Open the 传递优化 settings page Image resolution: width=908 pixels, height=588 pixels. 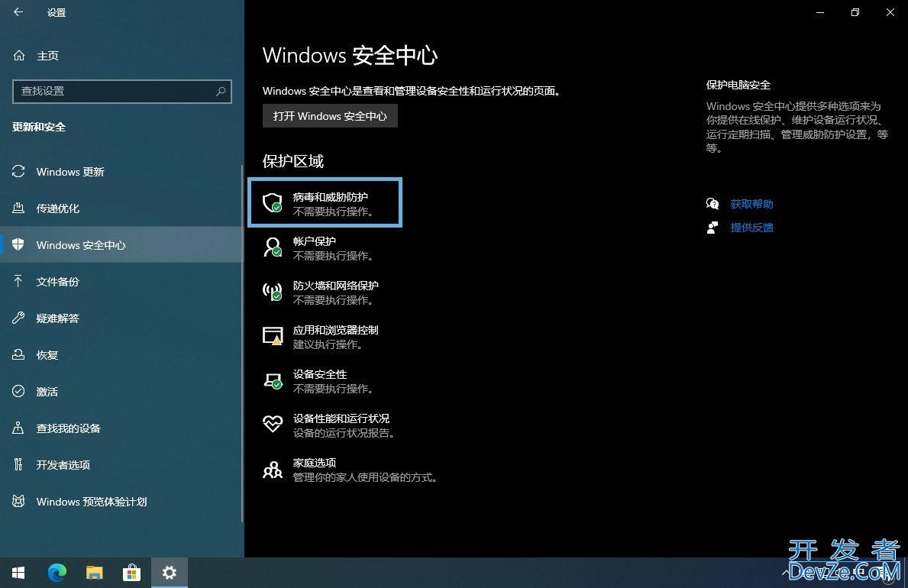click(121, 208)
